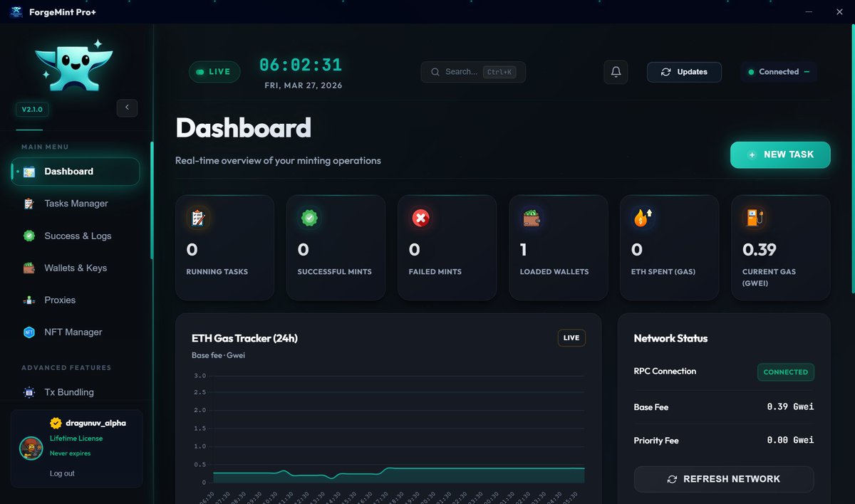Open Tasks Manager in the sidebar
The height and width of the screenshot is (504, 855).
pyautogui.click(x=76, y=204)
